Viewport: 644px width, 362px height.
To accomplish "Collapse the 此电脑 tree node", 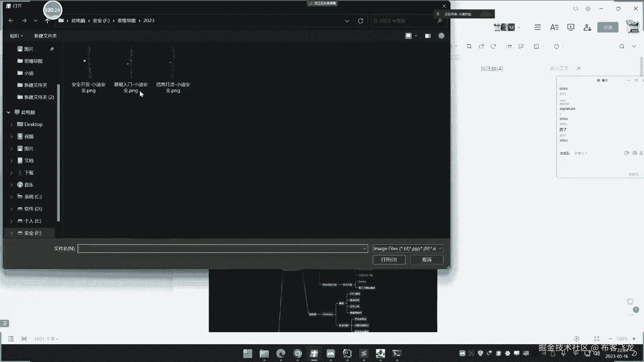I will point(8,112).
